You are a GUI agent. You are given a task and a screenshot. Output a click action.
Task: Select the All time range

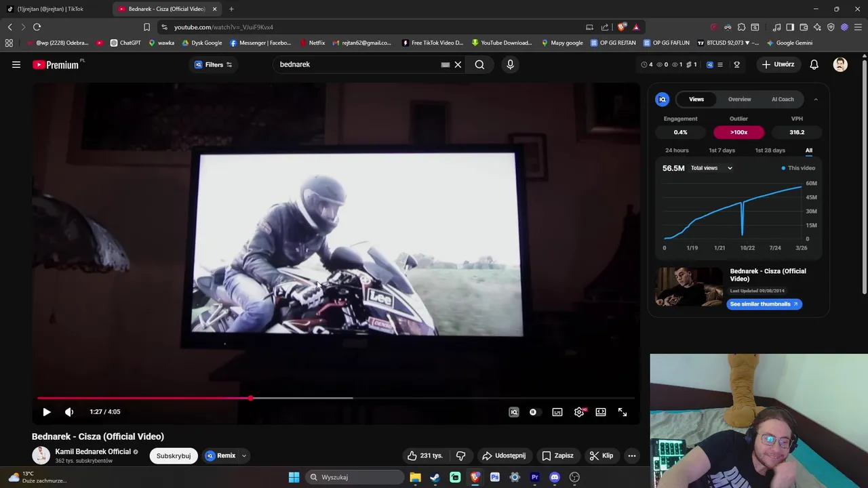809,150
